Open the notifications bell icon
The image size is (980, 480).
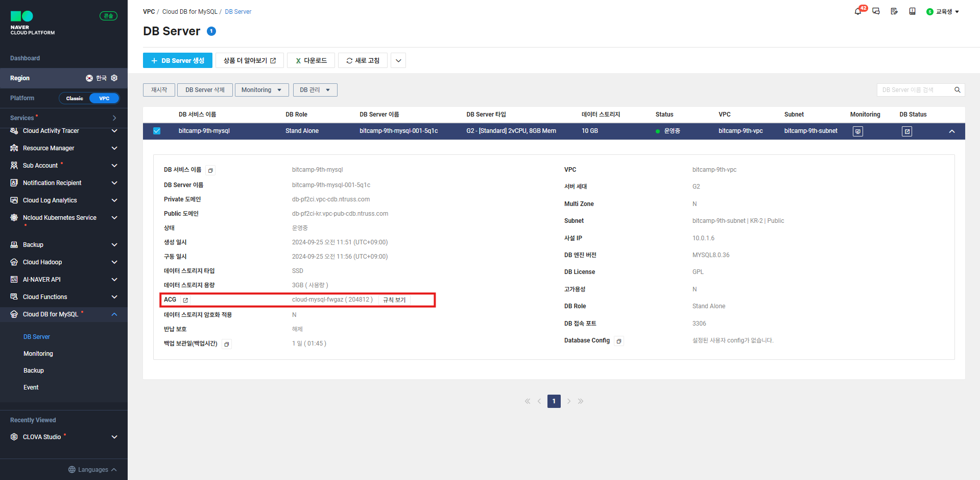[858, 11]
